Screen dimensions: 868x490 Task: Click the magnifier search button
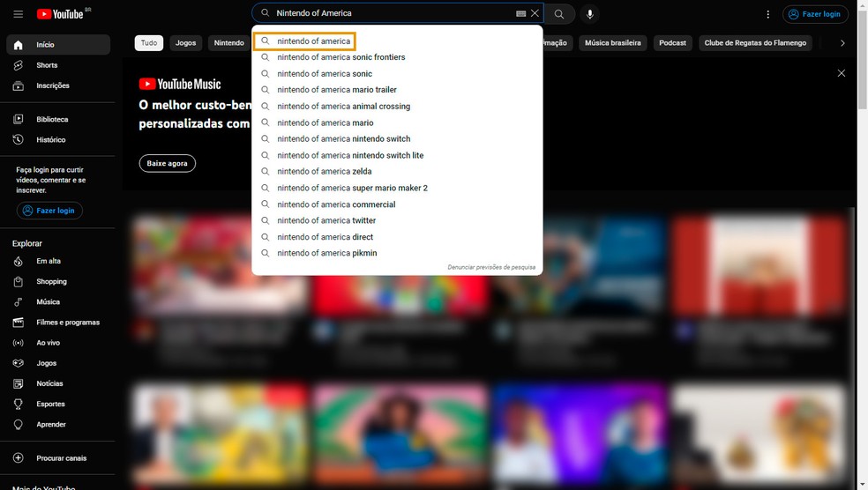559,14
